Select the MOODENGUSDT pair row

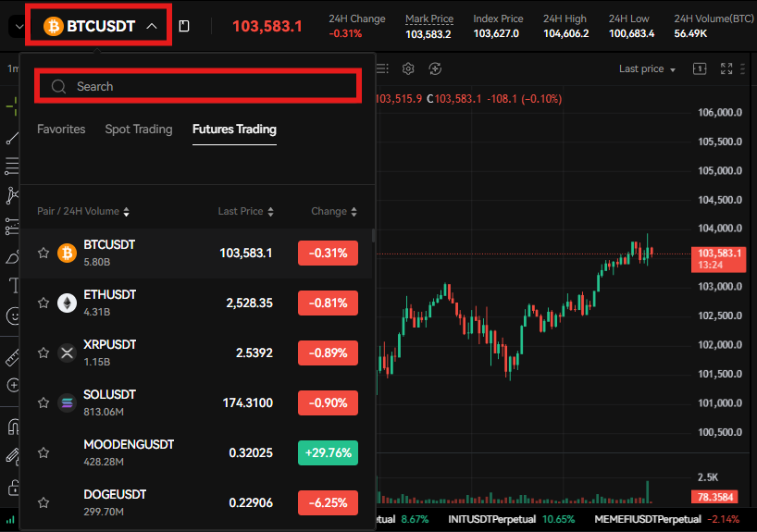click(197, 452)
